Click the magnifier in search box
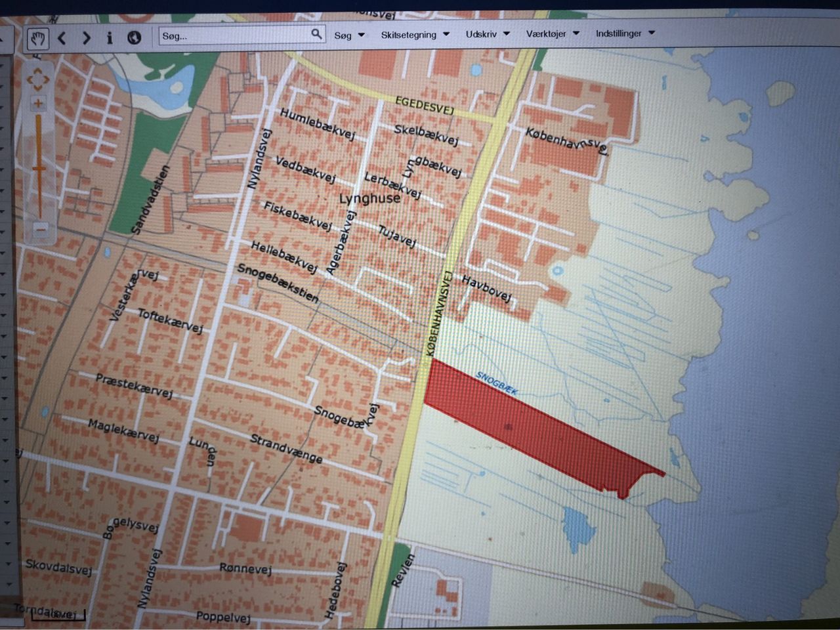Image resolution: width=840 pixels, height=630 pixels. point(316,33)
